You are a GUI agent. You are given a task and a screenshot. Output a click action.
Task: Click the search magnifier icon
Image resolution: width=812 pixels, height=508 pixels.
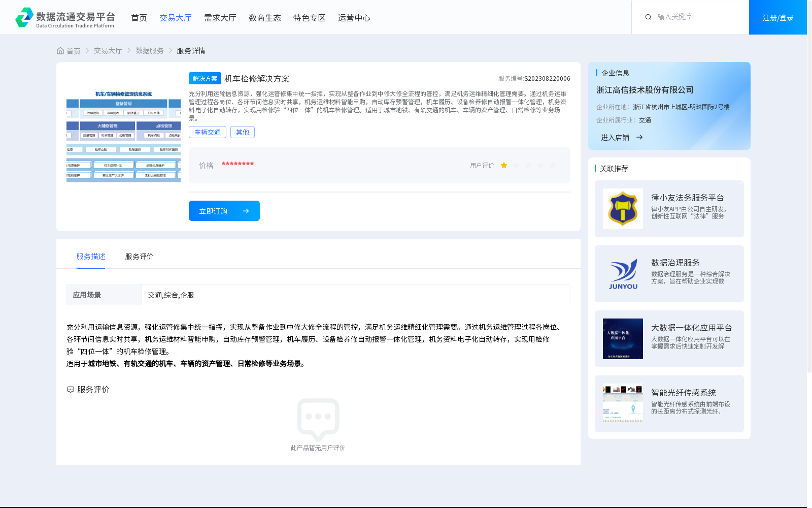(648, 17)
